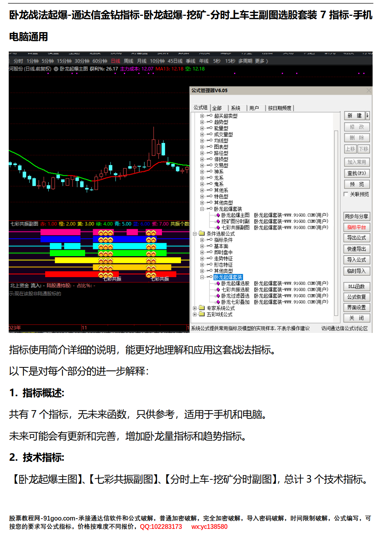Click the round icon before 卧龙起爆主图 on chart
The image size is (392, 536).
[x=56, y=69]
